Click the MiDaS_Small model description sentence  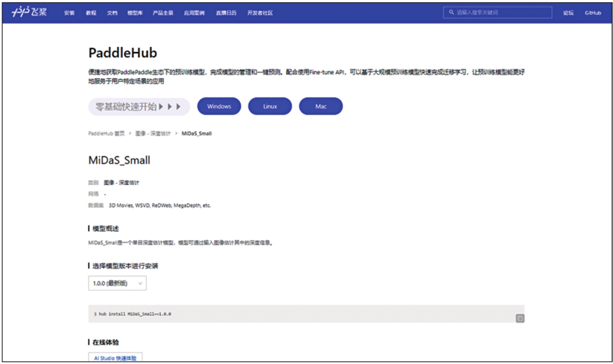tap(181, 243)
